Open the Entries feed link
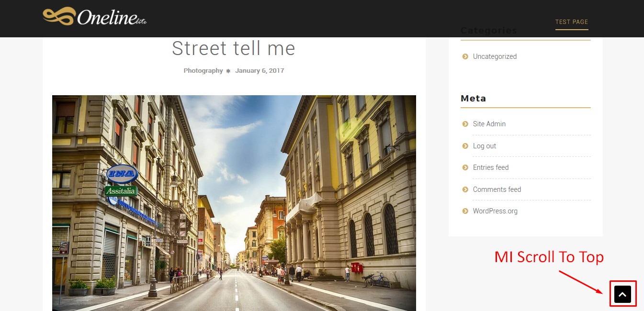The width and height of the screenshot is (644, 311). tap(491, 167)
